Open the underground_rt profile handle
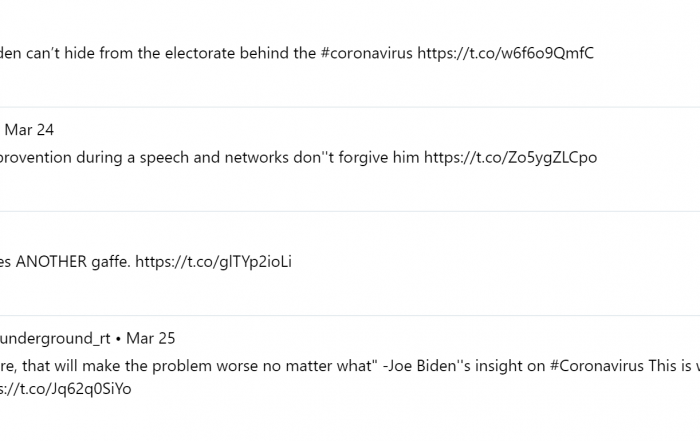 pyautogui.click(x=55, y=339)
